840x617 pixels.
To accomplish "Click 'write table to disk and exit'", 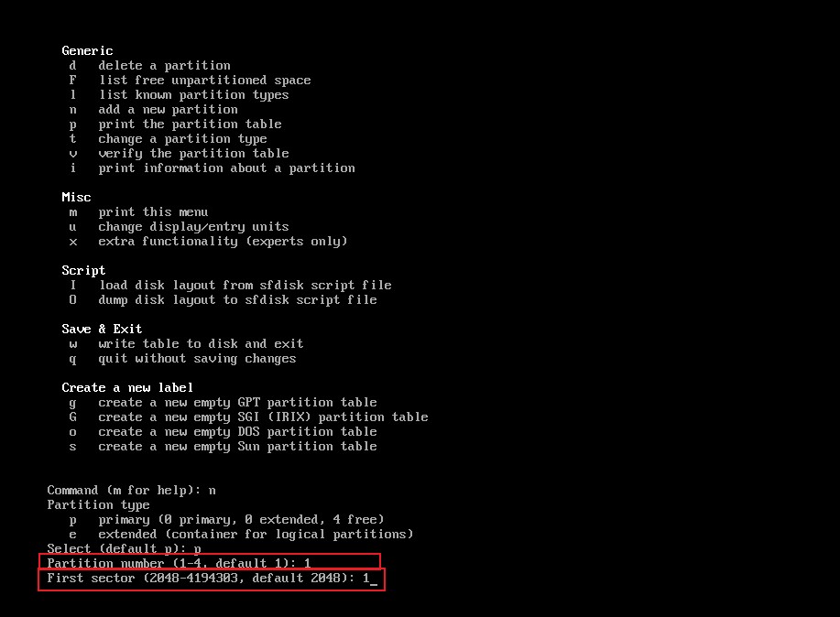I will (x=201, y=344).
